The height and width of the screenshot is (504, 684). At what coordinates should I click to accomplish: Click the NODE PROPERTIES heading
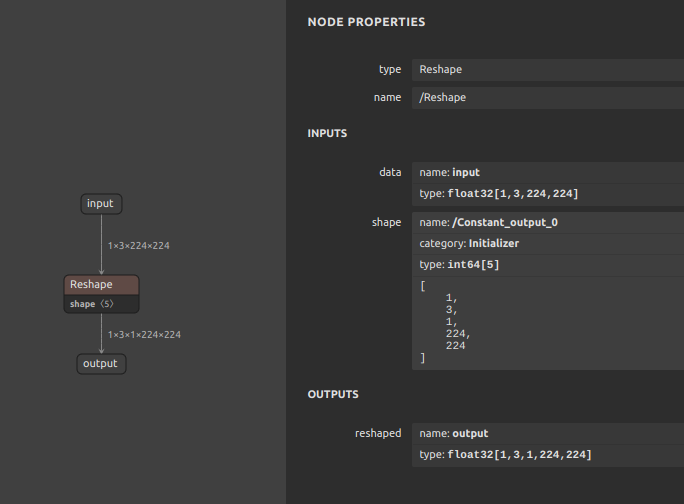pos(366,22)
